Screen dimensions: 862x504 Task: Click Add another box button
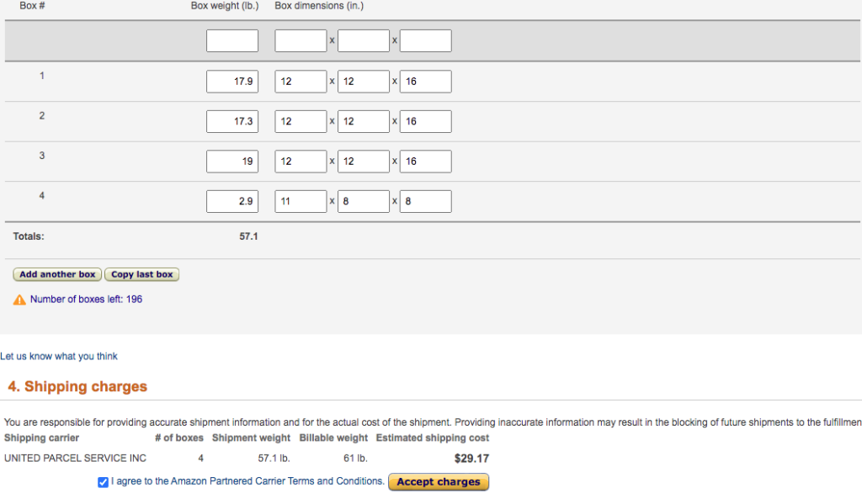click(x=57, y=274)
